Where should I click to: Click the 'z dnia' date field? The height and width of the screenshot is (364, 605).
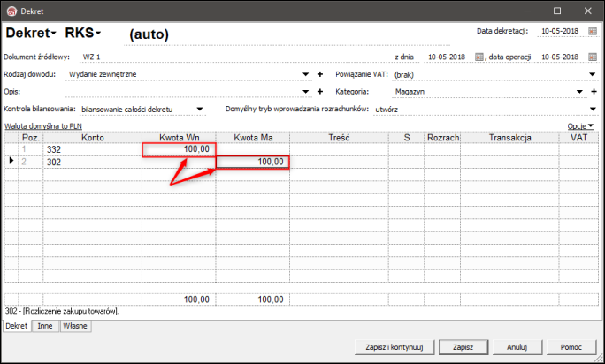pyautogui.click(x=447, y=57)
